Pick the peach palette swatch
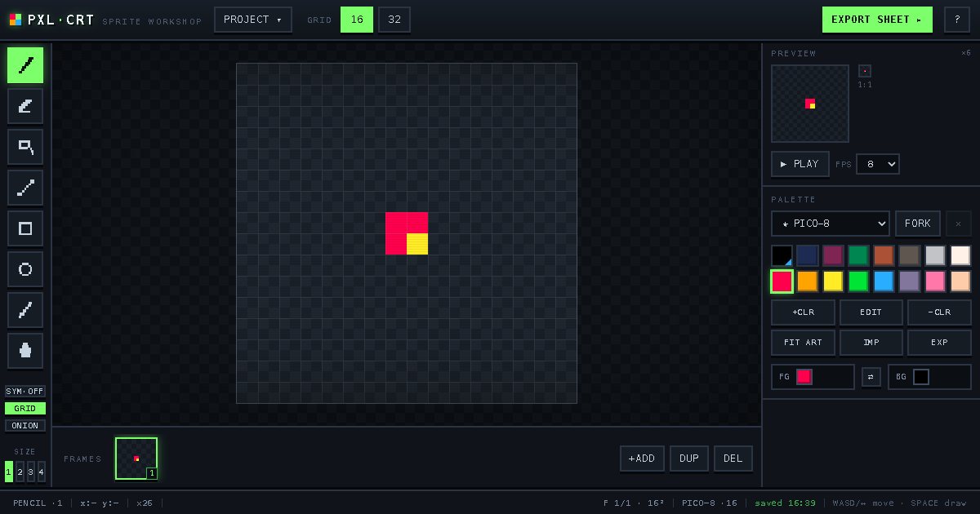Screen dimensions: 980x514 point(960,281)
